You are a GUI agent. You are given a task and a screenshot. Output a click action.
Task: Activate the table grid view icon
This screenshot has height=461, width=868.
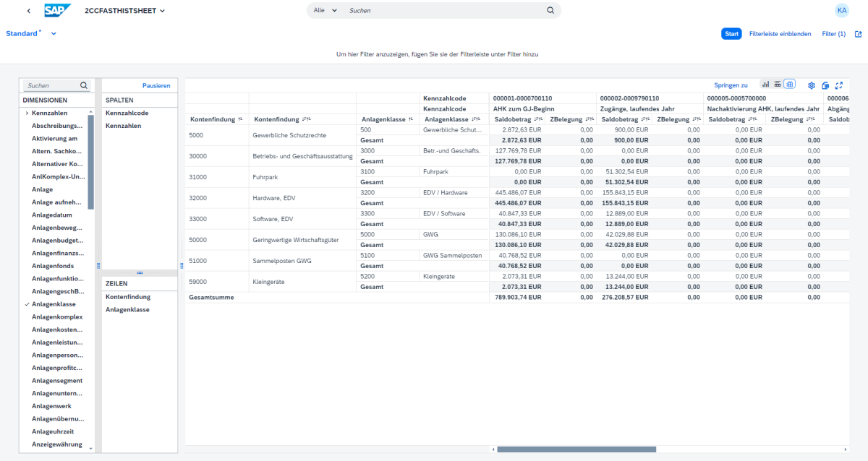[x=789, y=85]
